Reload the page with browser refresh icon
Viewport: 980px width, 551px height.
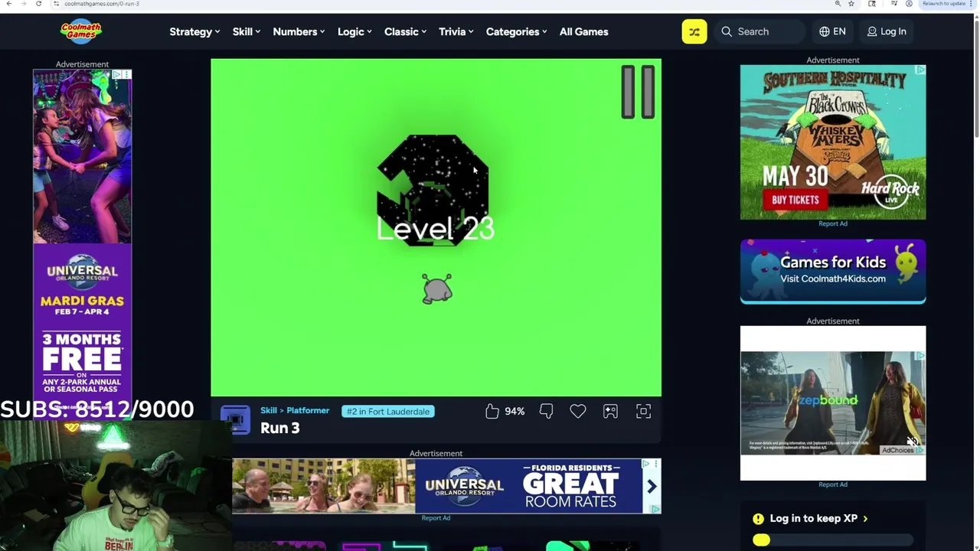(38, 4)
